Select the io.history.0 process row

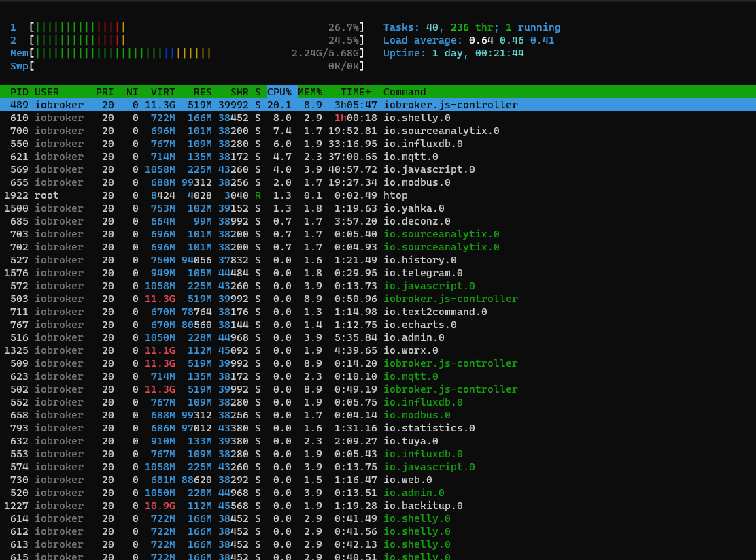(x=378, y=260)
